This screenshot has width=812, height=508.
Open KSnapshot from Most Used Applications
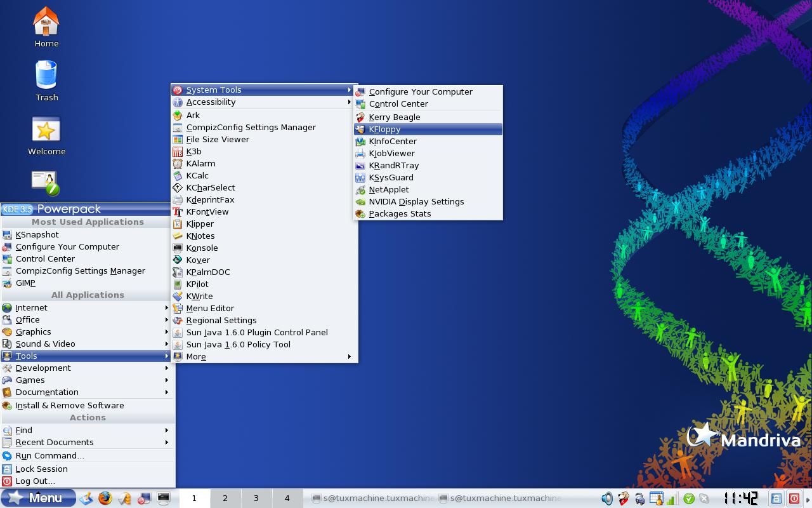pos(88,235)
